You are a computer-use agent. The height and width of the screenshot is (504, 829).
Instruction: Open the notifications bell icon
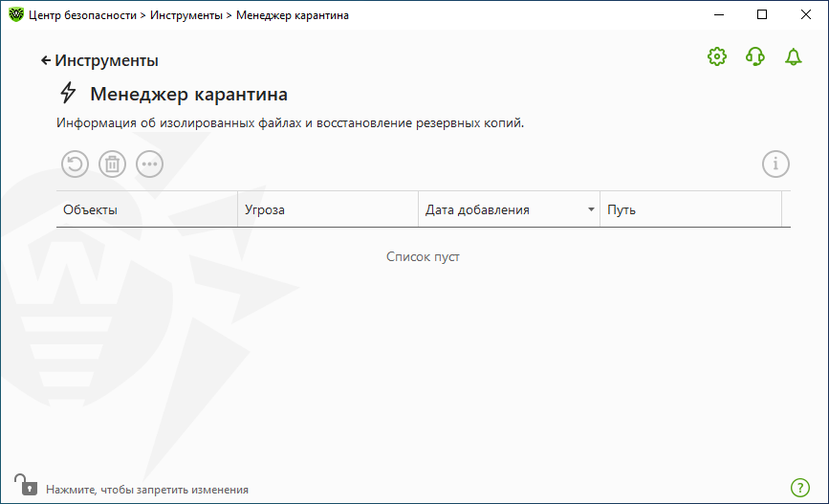pos(793,56)
